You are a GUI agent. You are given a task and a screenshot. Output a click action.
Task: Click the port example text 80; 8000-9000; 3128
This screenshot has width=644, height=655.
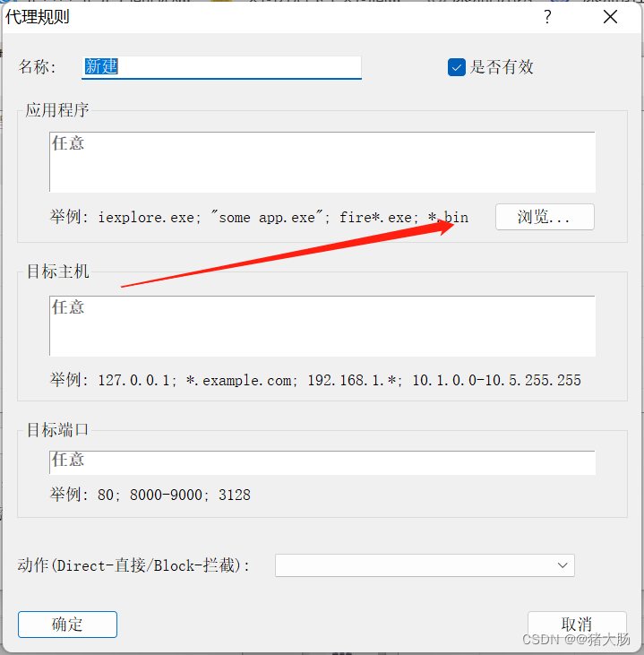[x=174, y=495]
